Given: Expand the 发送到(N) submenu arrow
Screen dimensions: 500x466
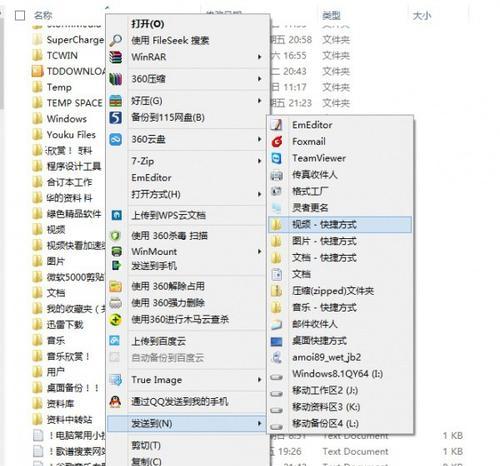Looking at the screenshot, I should point(260,424).
